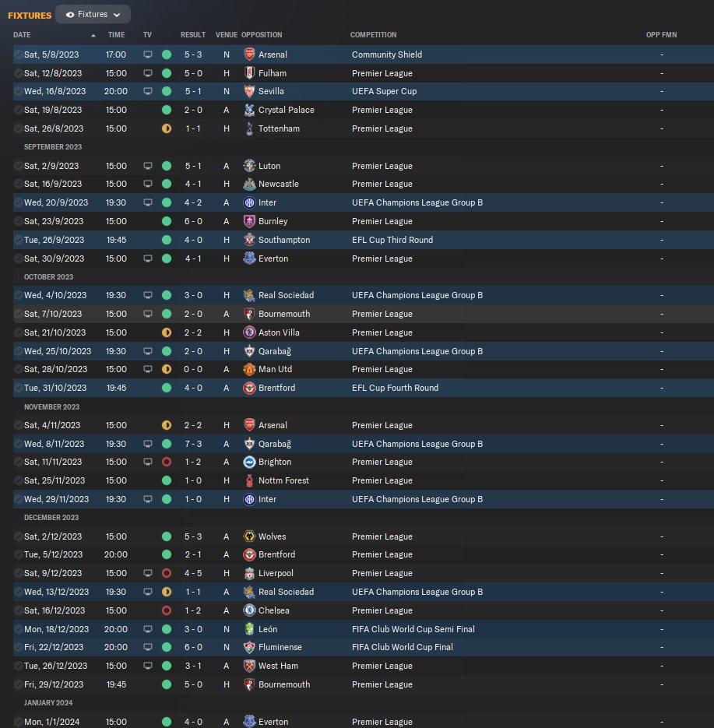This screenshot has width=714, height=728.
Task: Sort by the COMPETITION column header
Action: coord(373,35)
